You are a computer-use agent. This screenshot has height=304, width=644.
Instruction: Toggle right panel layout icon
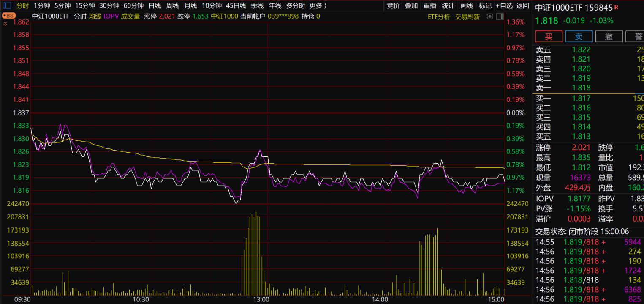pos(500,16)
